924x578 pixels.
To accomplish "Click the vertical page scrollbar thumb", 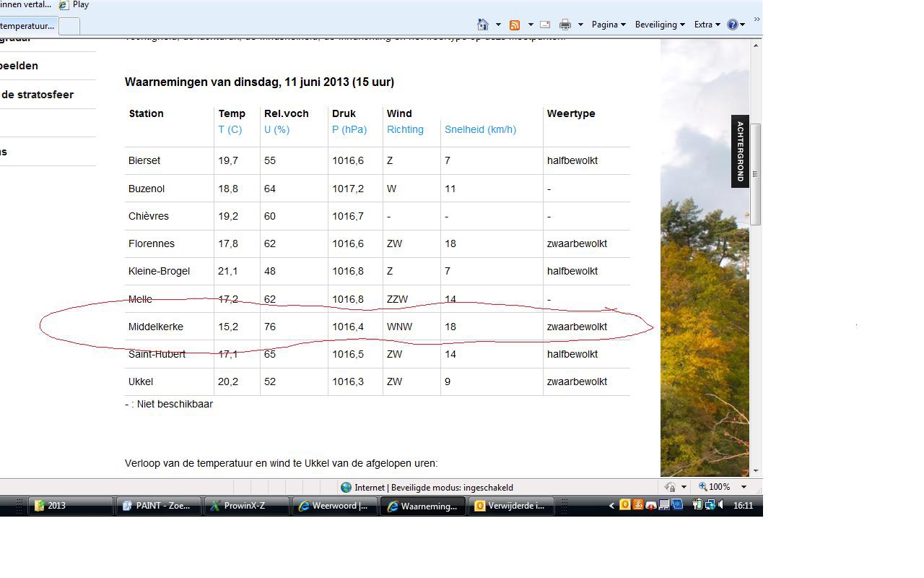I will 756,174.
